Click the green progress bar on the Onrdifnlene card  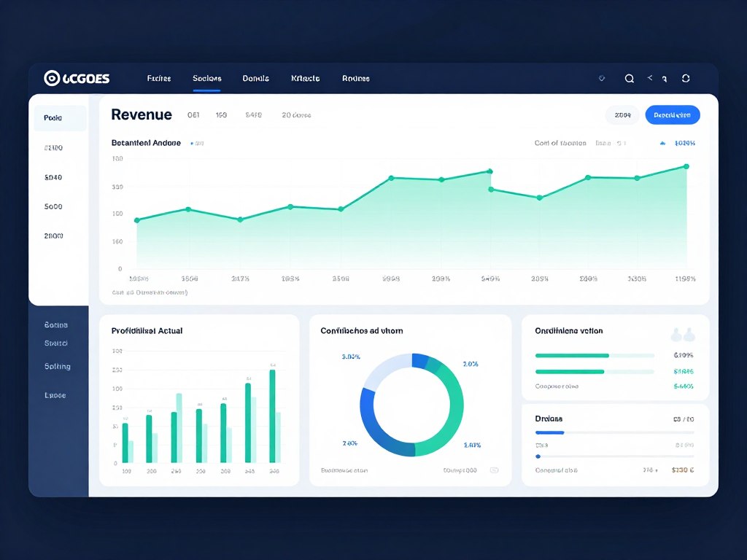573,356
